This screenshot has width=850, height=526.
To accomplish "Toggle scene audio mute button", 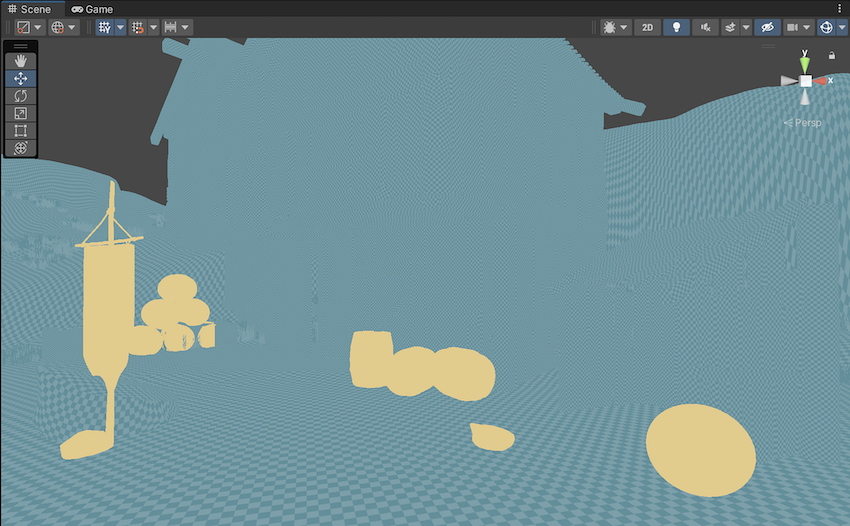I will point(705,27).
